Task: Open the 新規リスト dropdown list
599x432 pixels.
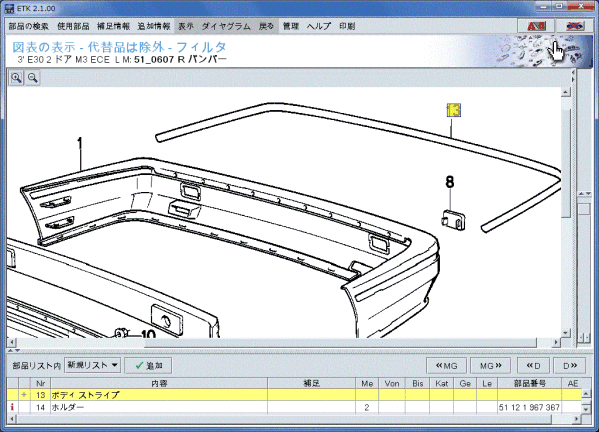Action: [92, 365]
